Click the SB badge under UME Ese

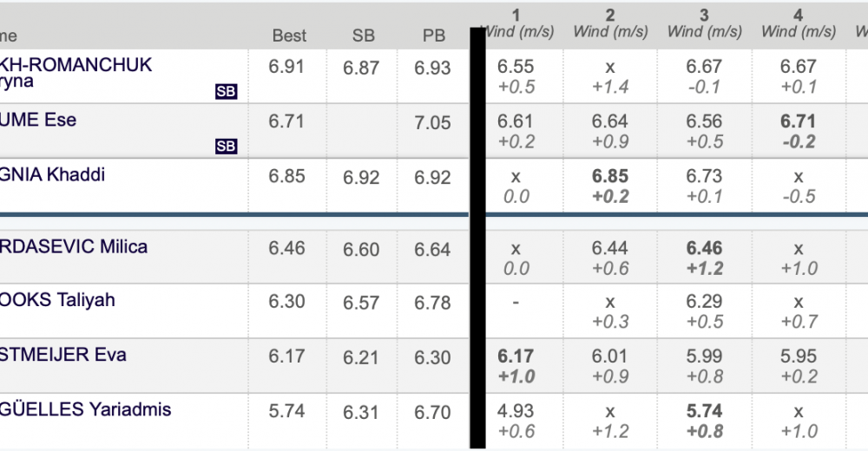226,146
